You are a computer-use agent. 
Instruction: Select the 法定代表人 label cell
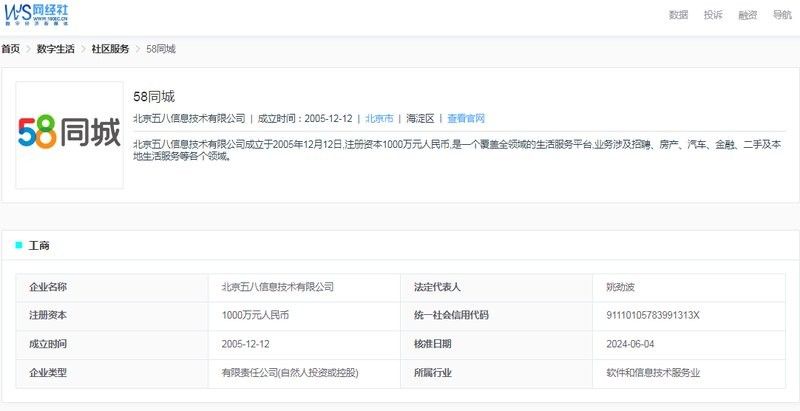pos(497,287)
